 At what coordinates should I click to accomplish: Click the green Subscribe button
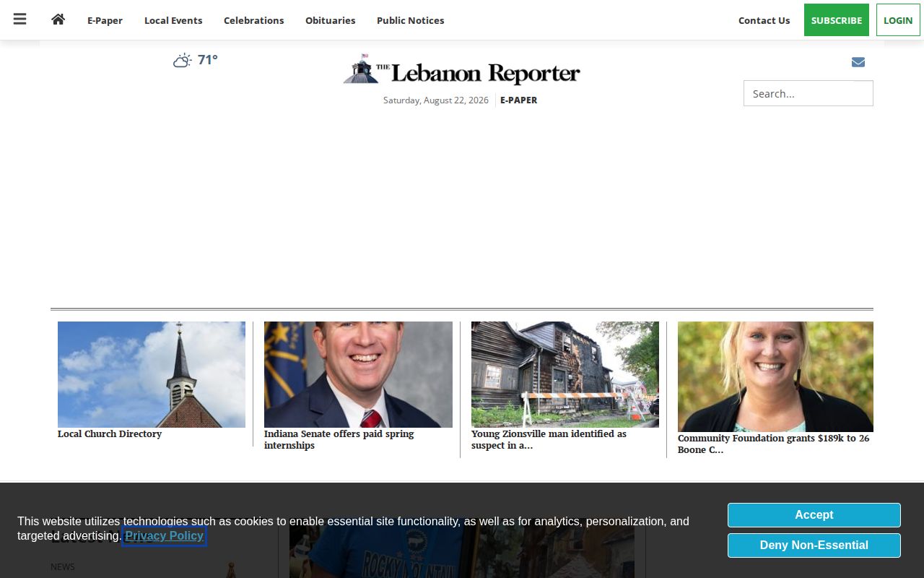(x=836, y=20)
